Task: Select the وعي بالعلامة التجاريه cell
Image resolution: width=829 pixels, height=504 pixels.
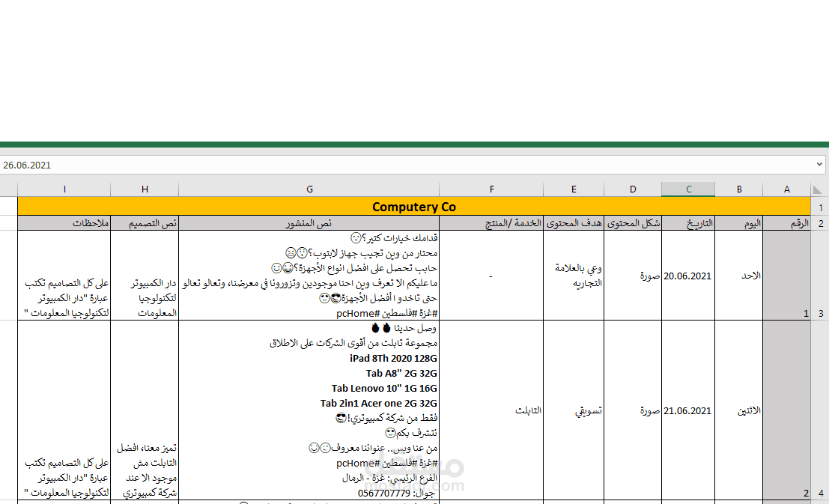Action: tap(574, 276)
